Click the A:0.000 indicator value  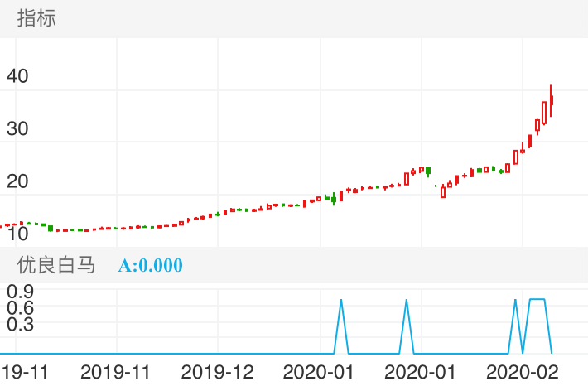point(150,265)
